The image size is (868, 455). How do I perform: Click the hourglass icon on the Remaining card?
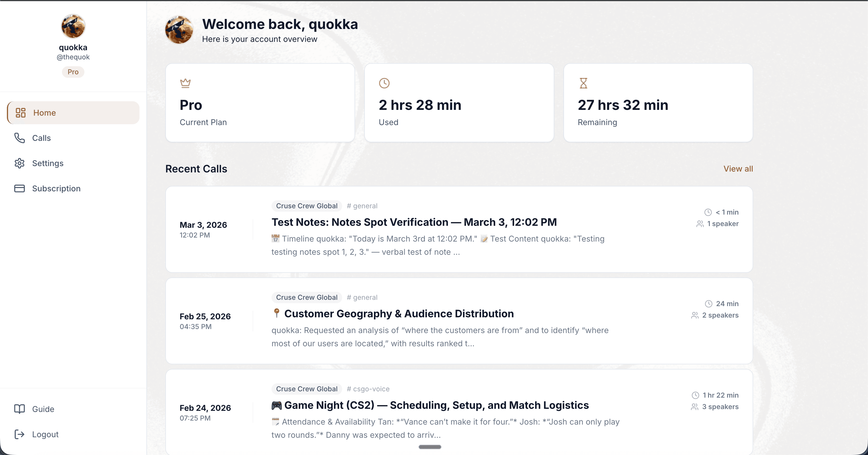583,83
